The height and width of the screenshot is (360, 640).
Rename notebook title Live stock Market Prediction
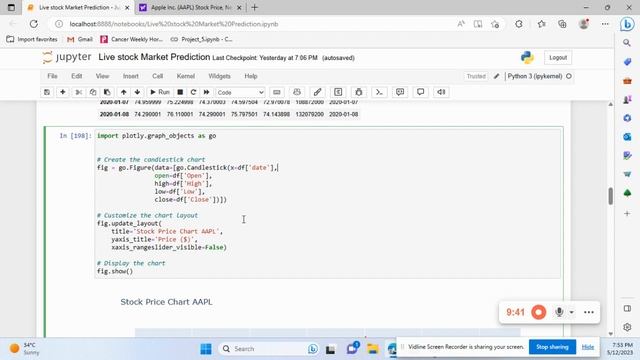point(154,57)
